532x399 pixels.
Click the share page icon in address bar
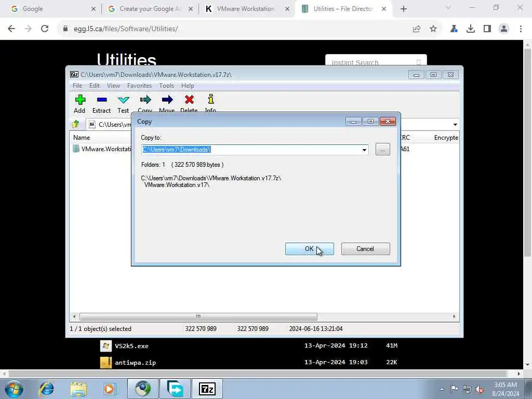tap(417, 29)
